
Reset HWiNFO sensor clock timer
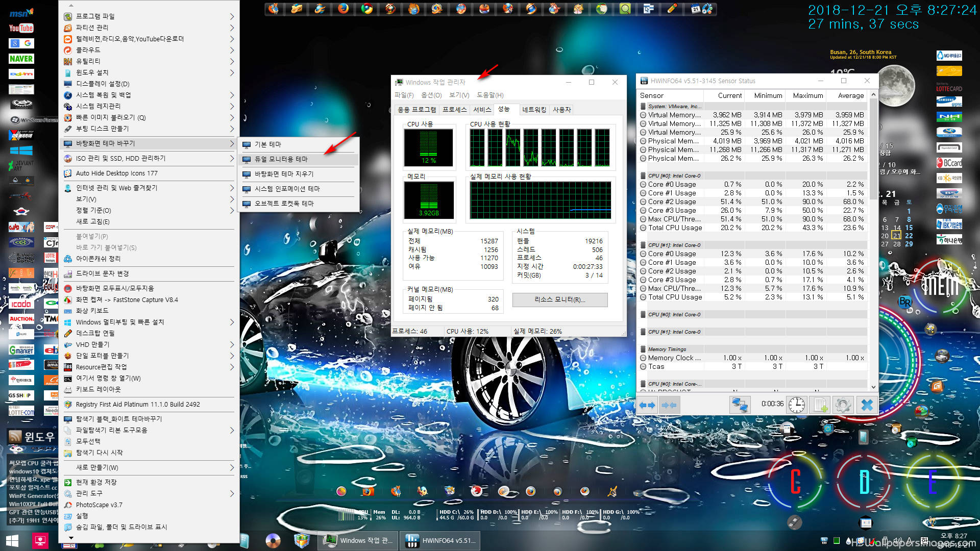click(x=796, y=405)
